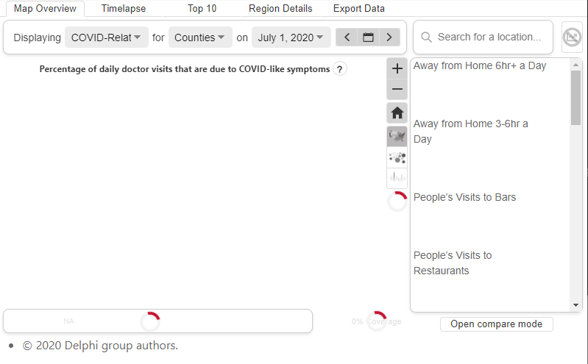Zoom in on the map
The height and width of the screenshot is (364, 588).
(x=397, y=68)
